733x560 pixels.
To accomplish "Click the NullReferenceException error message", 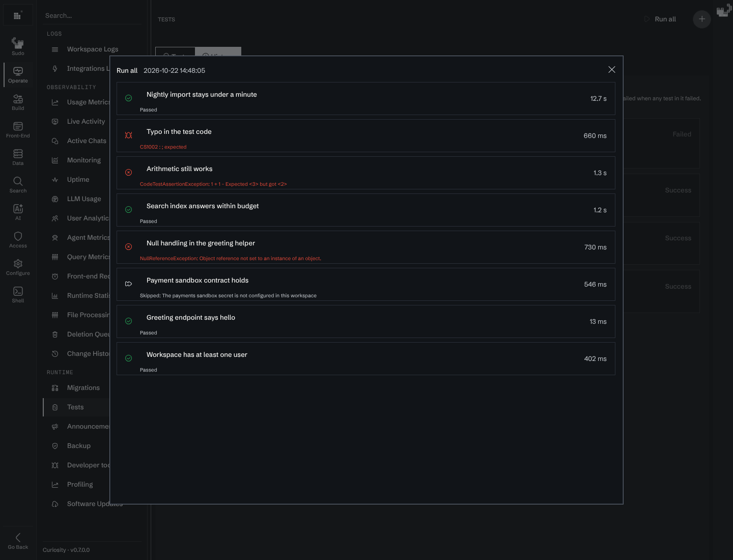I will tap(231, 259).
